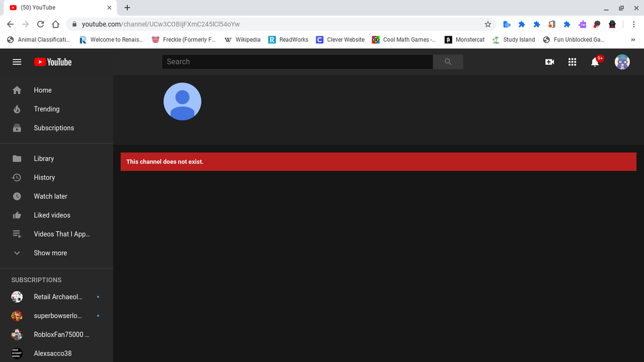Open Chrome three-dot menu
This screenshot has width=644, height=362.
(632, 24)
